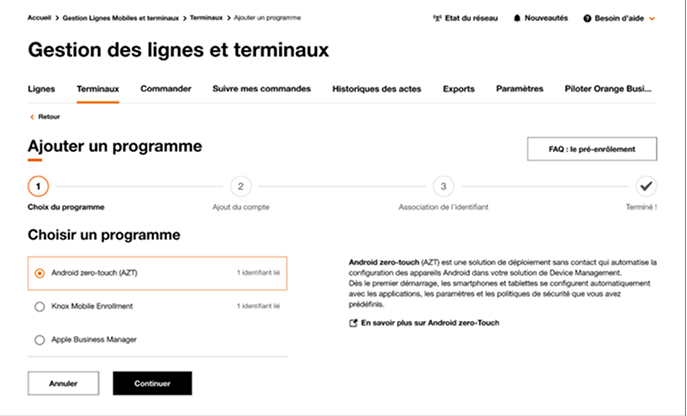The width and height of the screenshot is (687, 416).
Task: Expand the Besoin d'aide dropdown chevron
Action: [x=653, y=18]
